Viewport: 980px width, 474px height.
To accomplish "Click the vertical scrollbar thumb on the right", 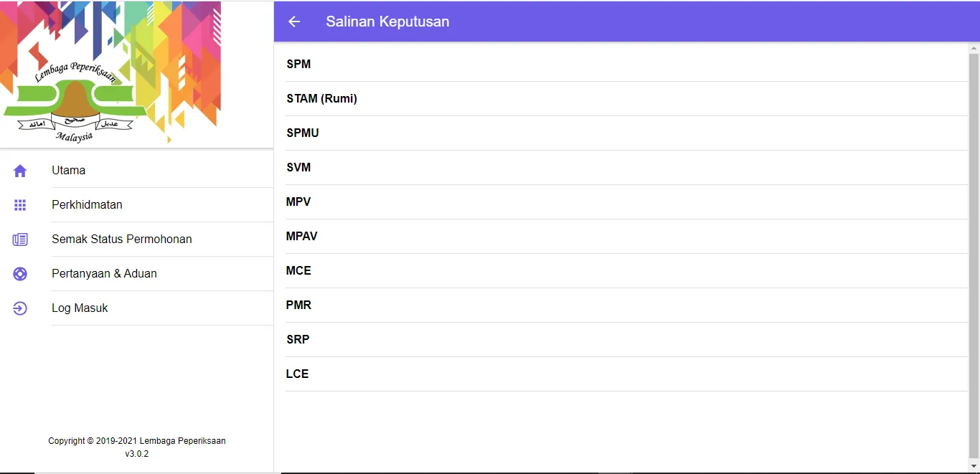I will 974,255.
